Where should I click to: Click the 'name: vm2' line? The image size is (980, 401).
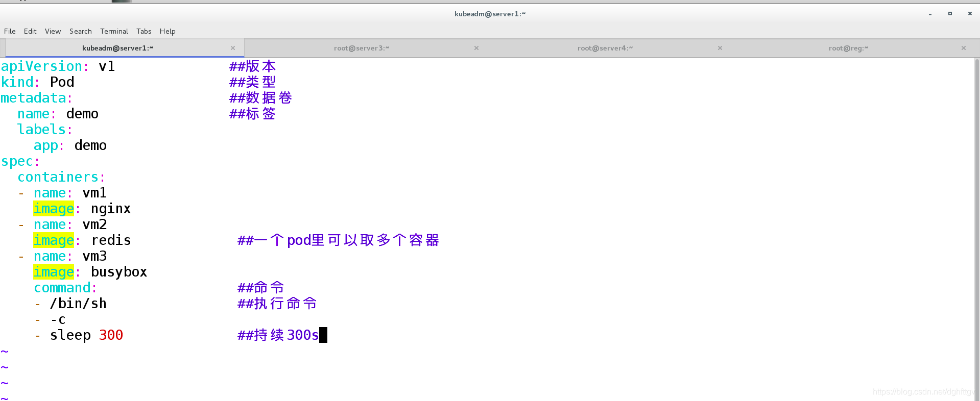[x=70, y=224]
